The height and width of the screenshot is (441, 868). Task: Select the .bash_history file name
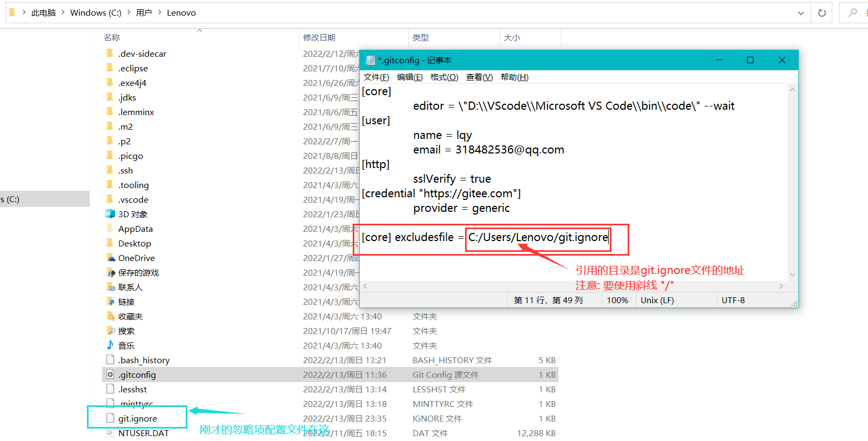point(144,360)
